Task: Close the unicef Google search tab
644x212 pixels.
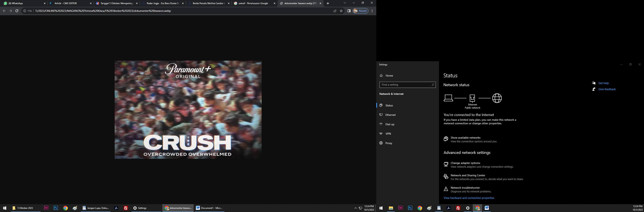Action: click(275, 3)
